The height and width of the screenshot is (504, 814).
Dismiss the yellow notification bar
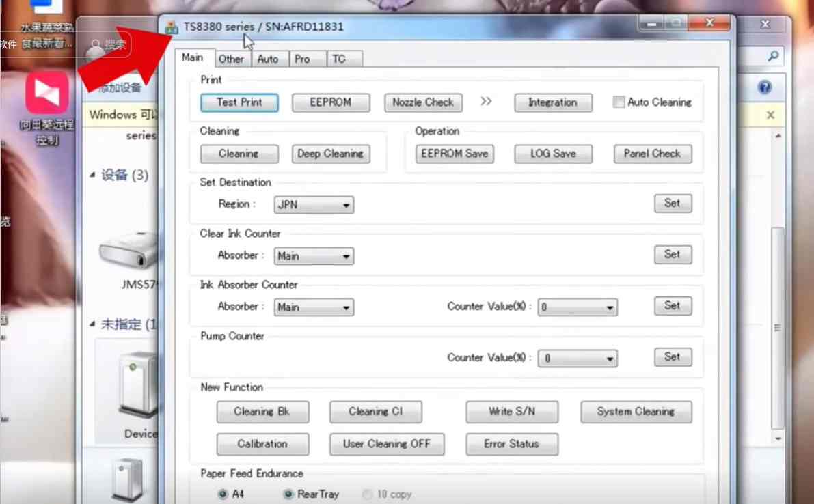coord(770,115)
